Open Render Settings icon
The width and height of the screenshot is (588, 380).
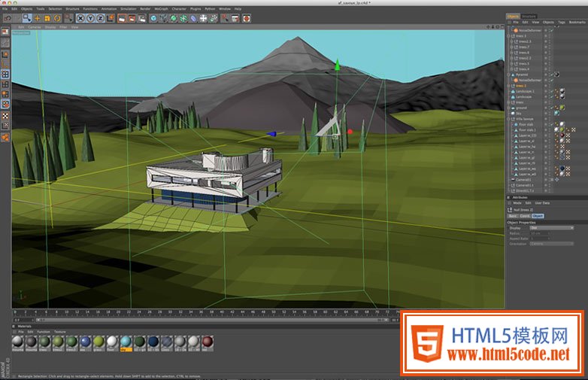coord(142,18)
